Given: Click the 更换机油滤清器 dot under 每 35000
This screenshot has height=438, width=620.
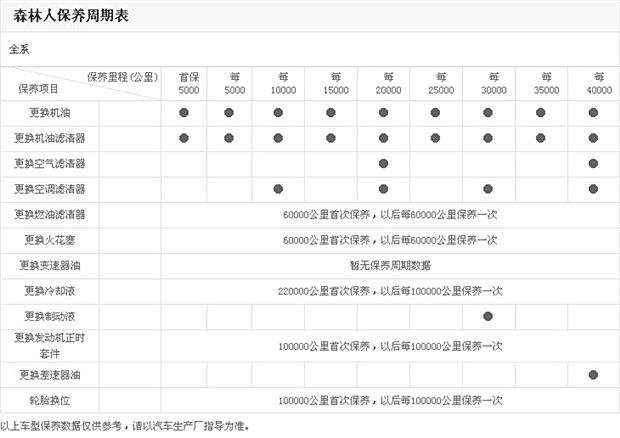Looking at the screenshot, I should [541, 138].
